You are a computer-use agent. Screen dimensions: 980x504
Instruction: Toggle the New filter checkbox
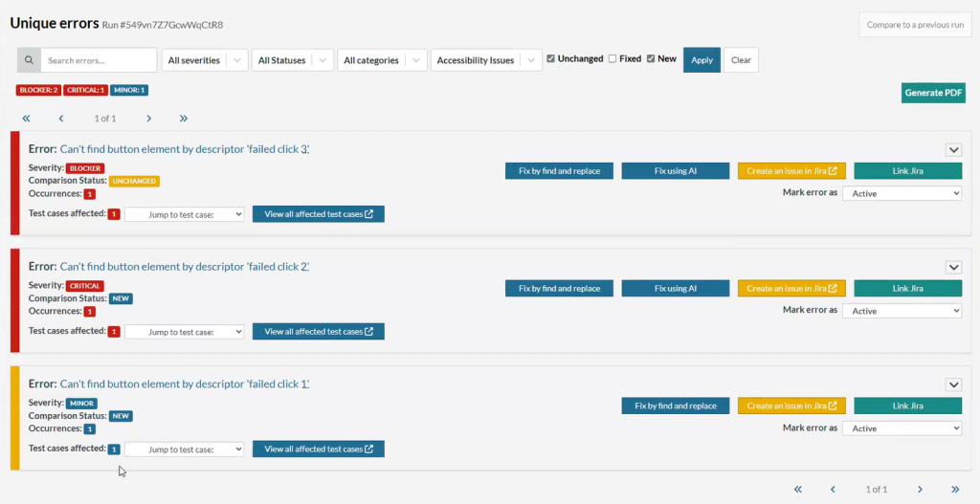(x=651, y=59)
